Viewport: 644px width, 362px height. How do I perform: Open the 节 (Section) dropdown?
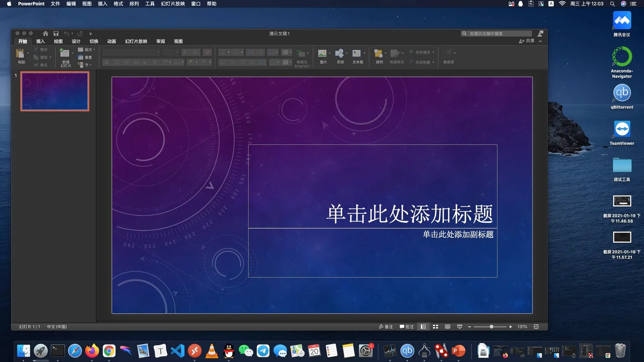coord(86,65)
